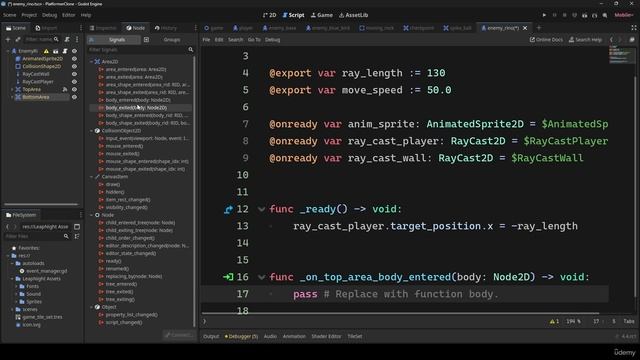Fold the _on_top_area_body_entered function on line 16
Image resolution: width=640 pixels, height=360 pixels.
261,277
